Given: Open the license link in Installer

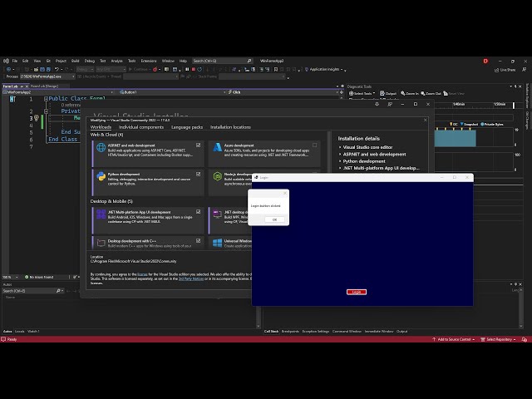Looking at the screenshot, I should (x=142, y=274).
